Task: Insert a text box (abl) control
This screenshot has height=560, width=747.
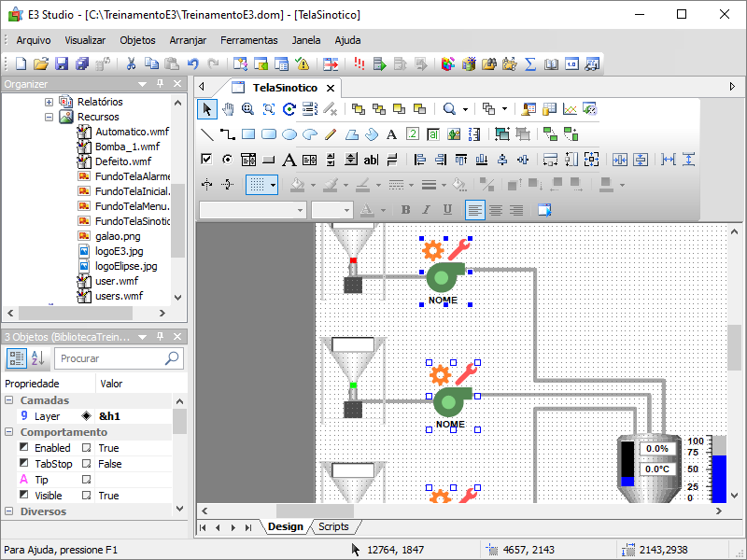Action: click(x=371, y=160)
